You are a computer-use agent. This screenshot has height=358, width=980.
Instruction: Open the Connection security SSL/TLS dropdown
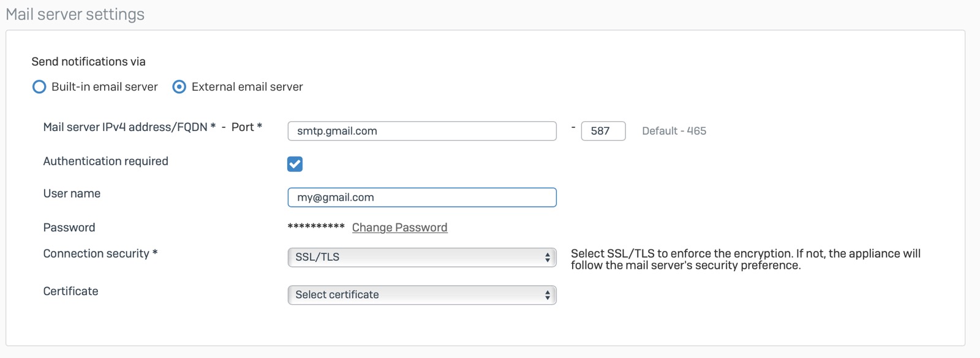pos(421,258)
